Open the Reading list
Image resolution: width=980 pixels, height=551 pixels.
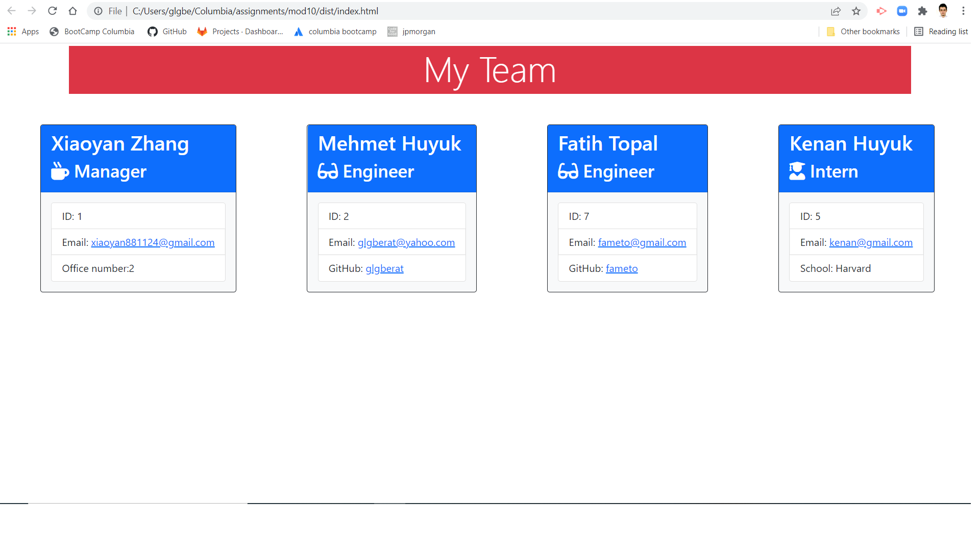(x=941, y=32)
